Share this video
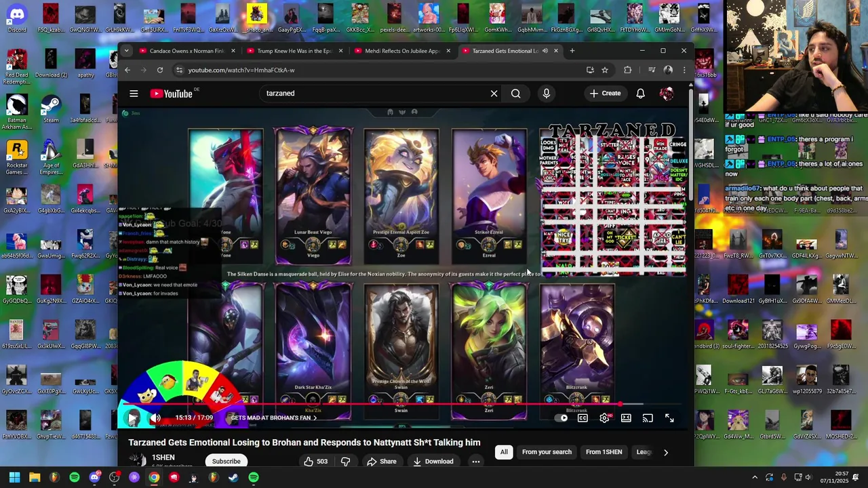The image size is (868, 488). (x=381, y=462)
